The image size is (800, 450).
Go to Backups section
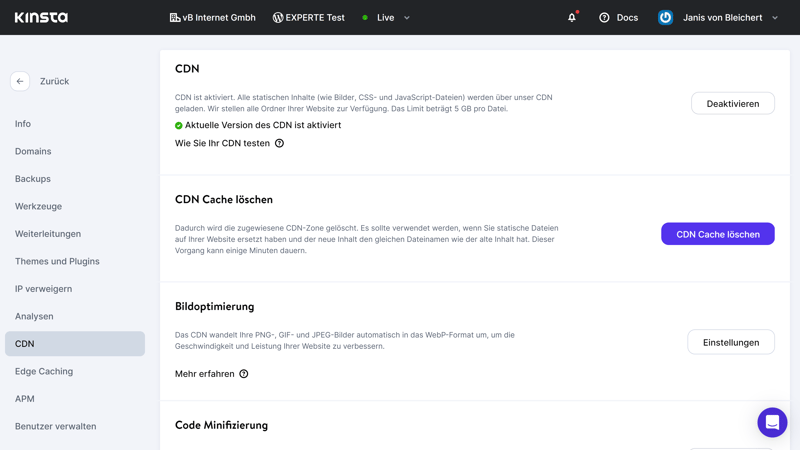33,179
